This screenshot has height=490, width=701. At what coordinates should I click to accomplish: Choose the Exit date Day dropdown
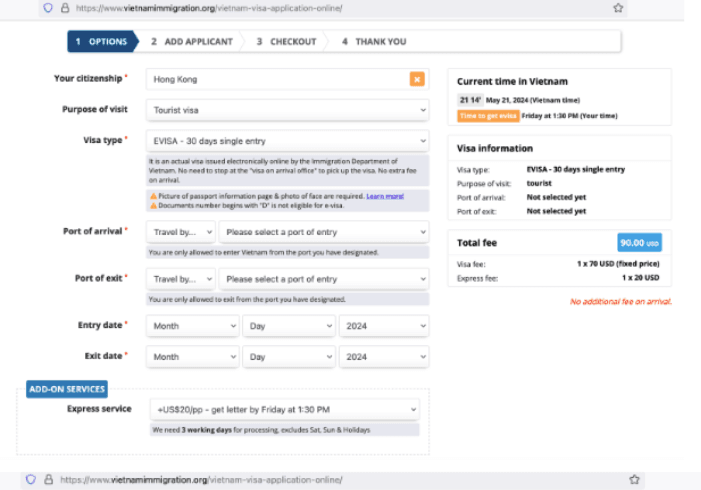(289, 357)
